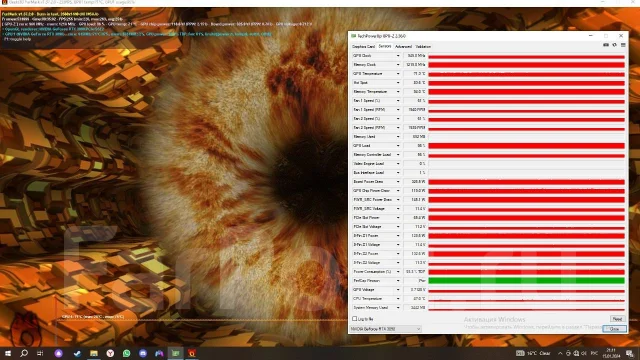Open volume control in system tray
The image size is (640, 360).
(x=584, y=353)
